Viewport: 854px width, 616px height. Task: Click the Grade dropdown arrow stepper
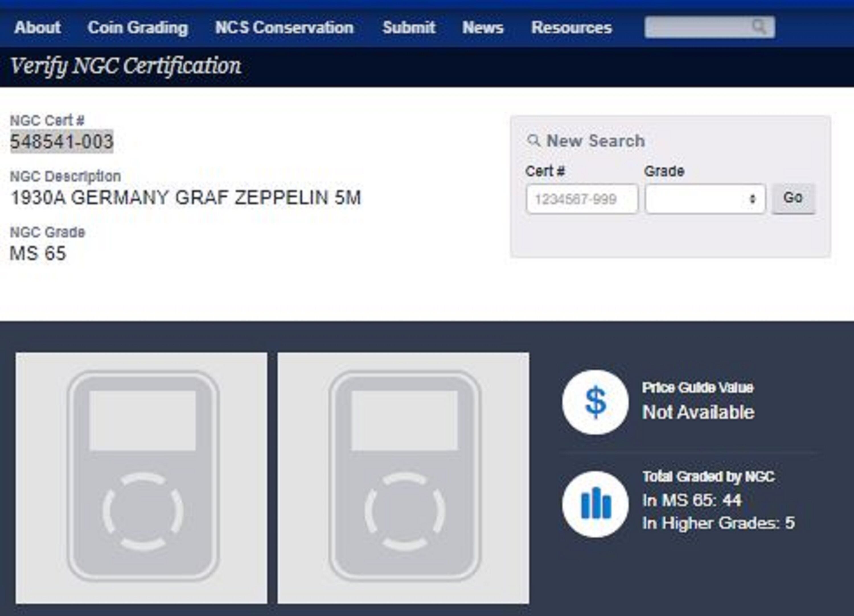point(752,199)
